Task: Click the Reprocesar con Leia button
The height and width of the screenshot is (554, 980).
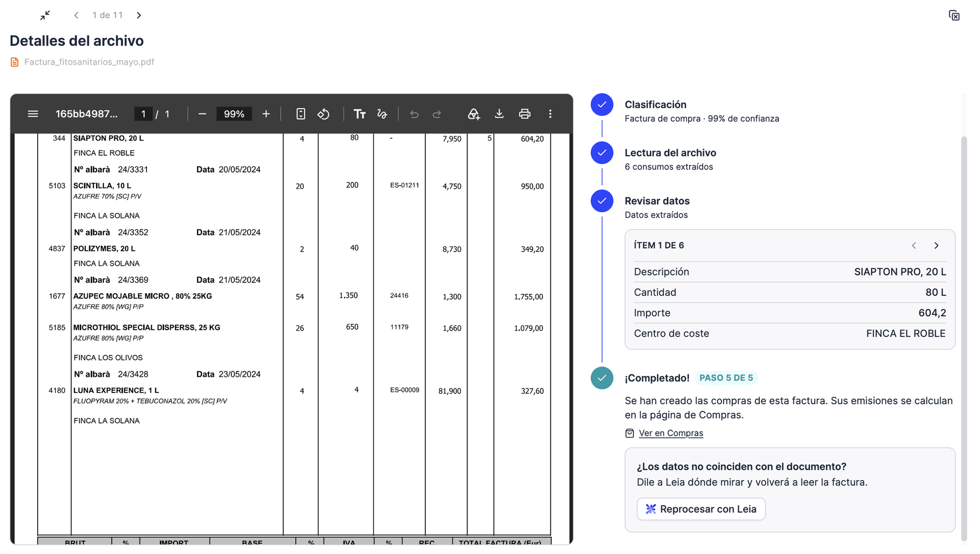Action: coord(701,509)
